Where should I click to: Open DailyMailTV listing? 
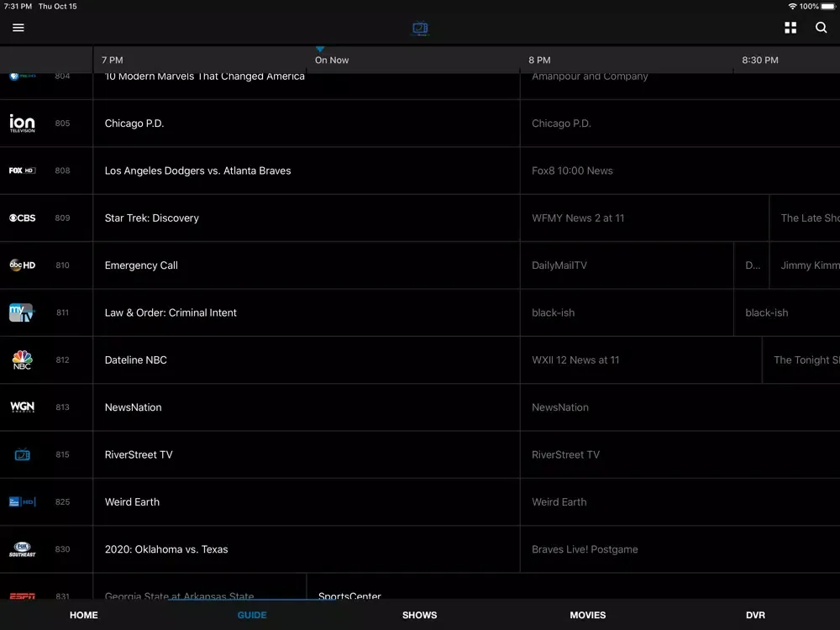click(x=627, y=265)
